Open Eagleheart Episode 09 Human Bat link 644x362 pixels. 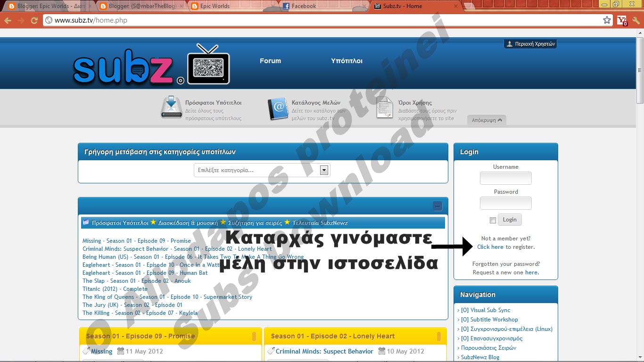[145, 273]
